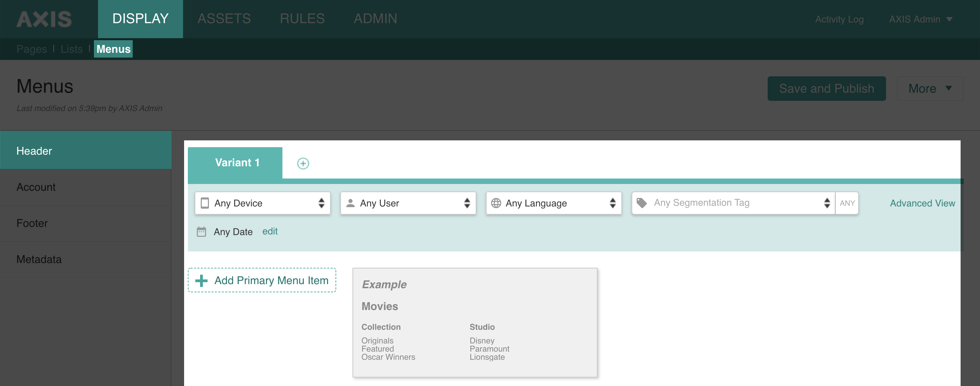
Task: Open the AXIS Admin user menu
Action: (x=921, y=19)
